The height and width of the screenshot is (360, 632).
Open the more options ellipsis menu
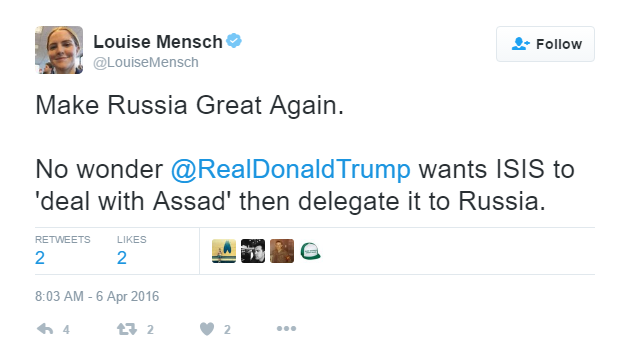point(286,329)
